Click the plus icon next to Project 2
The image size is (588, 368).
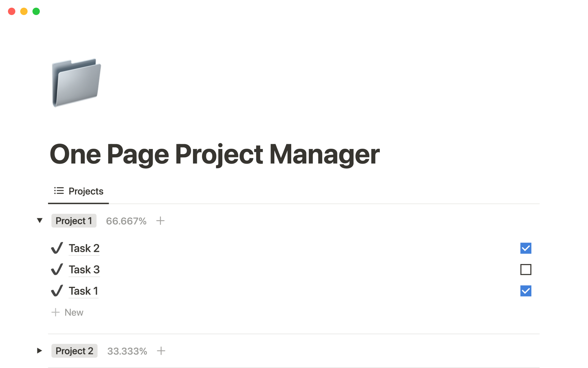(x=161, y=351)
